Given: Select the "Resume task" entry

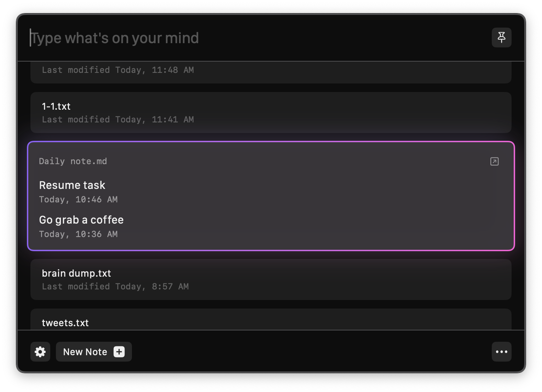Looking at the screenshot, I should (72, 185).
